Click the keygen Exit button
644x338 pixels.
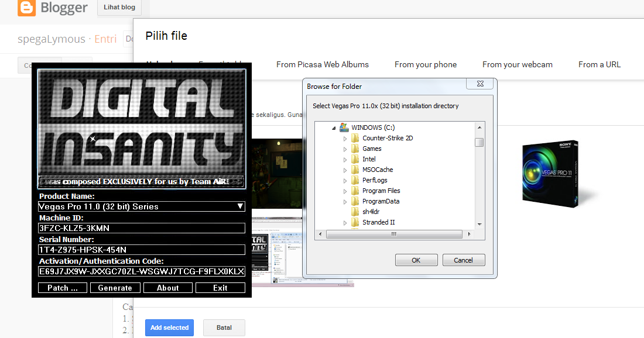tap(220, 288)
